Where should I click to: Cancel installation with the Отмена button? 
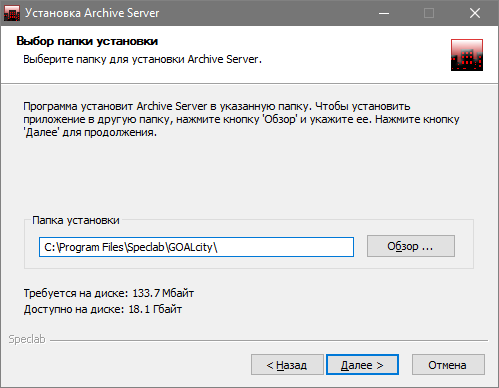pos(448,365)
